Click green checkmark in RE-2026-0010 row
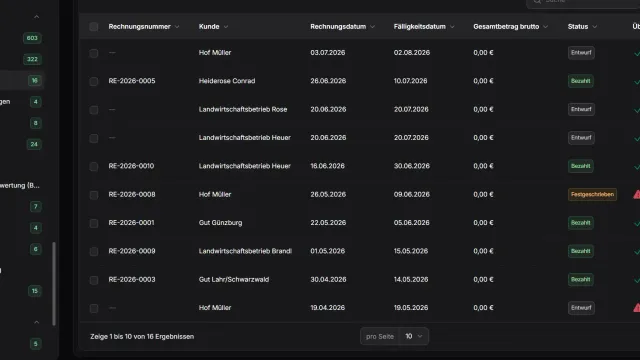 point(637,167)
